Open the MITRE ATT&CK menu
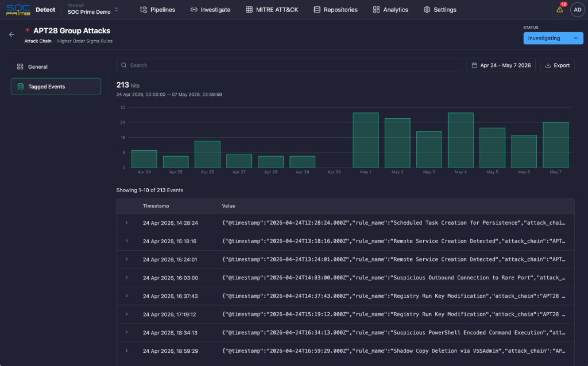Viewport: 588px width, 366px height. [x=272, y=10]
